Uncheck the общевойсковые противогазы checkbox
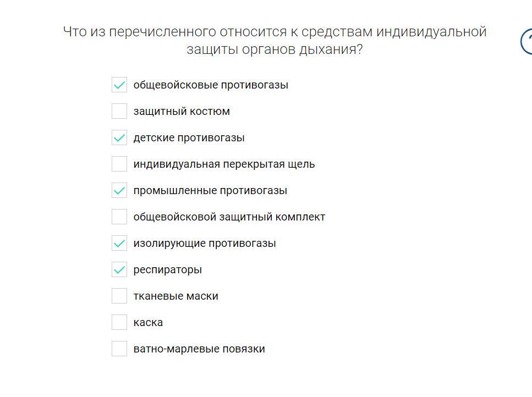Image resolution: width=532 pixels, height=397 pixels. coord(119,85)
